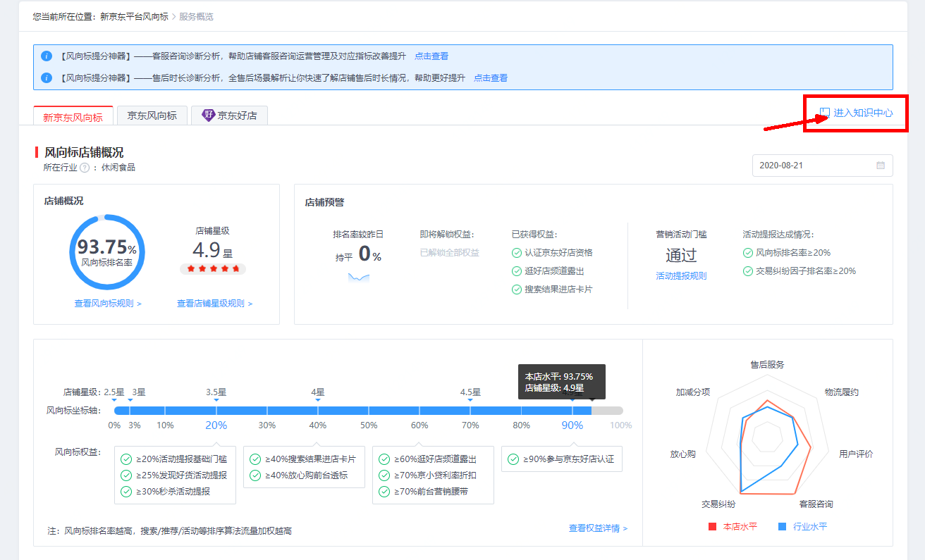Click the five red stars rating
The width and height of the screenshot is (925, 560).
click(213, 268)
